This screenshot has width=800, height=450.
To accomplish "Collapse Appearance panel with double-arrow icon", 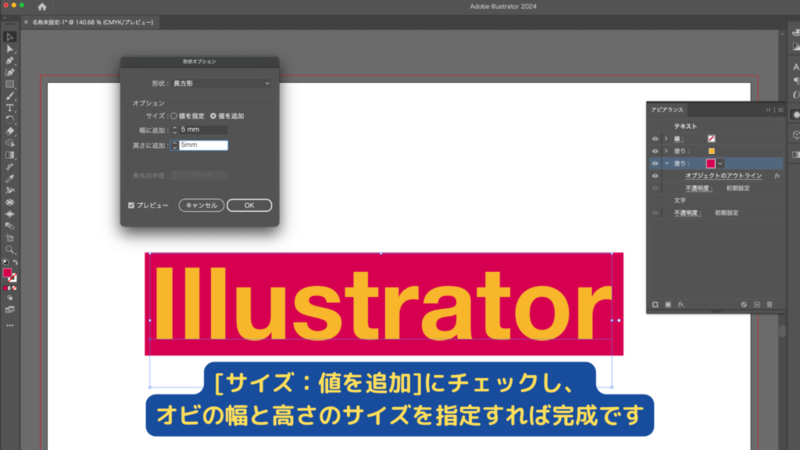I will point(768,110).
